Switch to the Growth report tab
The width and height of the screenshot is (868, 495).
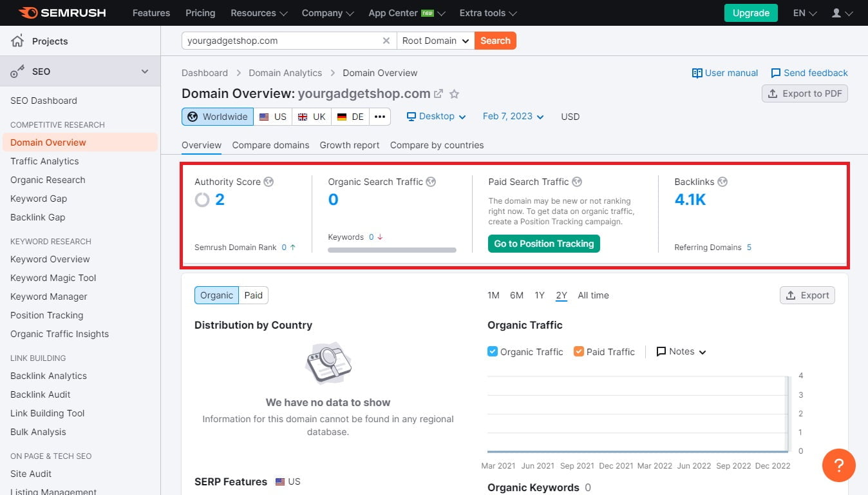(x=350, y=145)
